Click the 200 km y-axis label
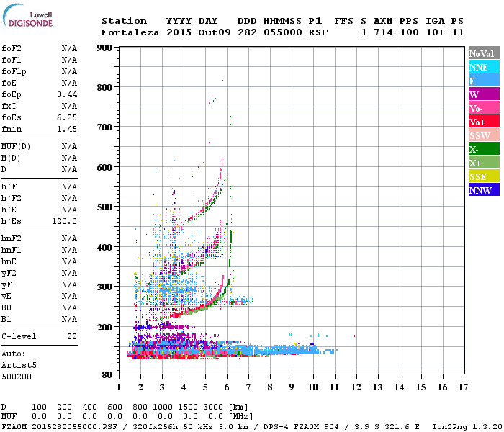 104,327
